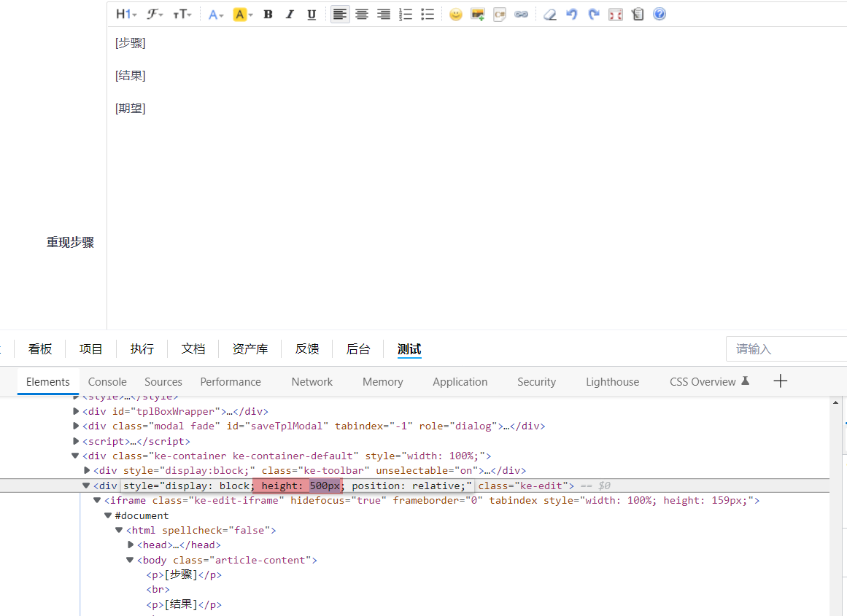Toggle fullscreen editor mode

point(616,15)
